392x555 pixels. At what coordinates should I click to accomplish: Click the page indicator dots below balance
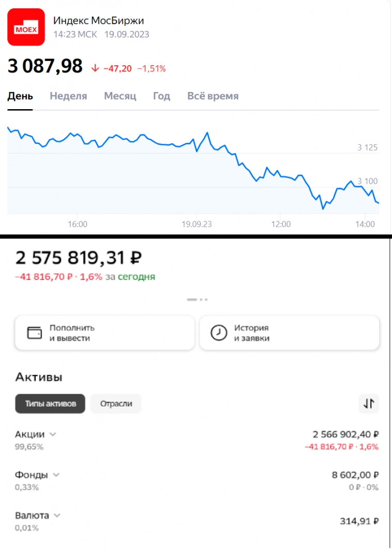[197, 299]
